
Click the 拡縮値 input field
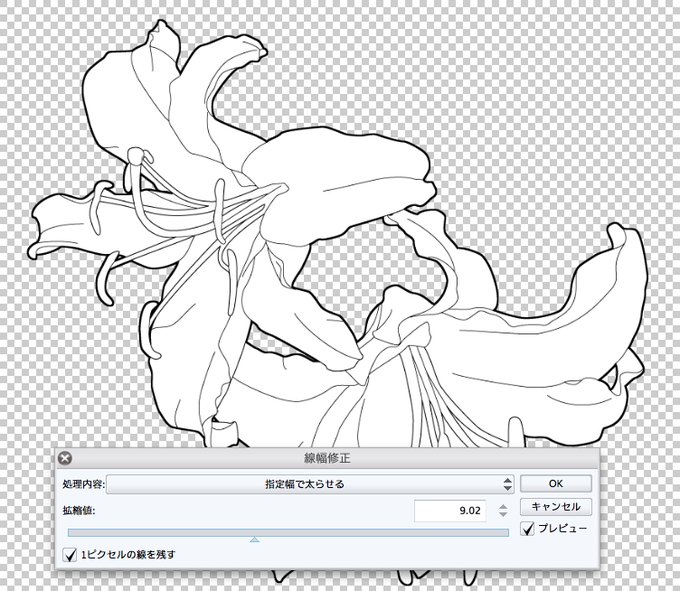450,510
